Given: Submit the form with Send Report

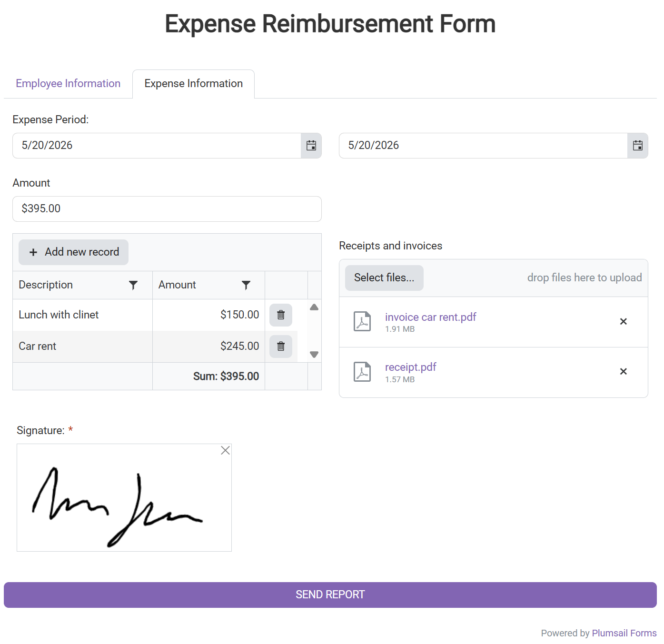Looking at the screenshot, I should (x=330, y=595).
